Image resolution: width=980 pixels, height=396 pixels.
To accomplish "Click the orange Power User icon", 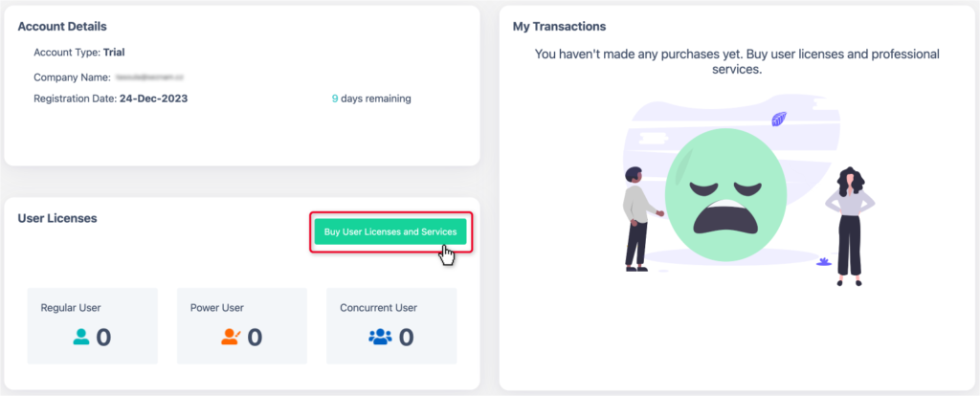I will click(231, 337).
